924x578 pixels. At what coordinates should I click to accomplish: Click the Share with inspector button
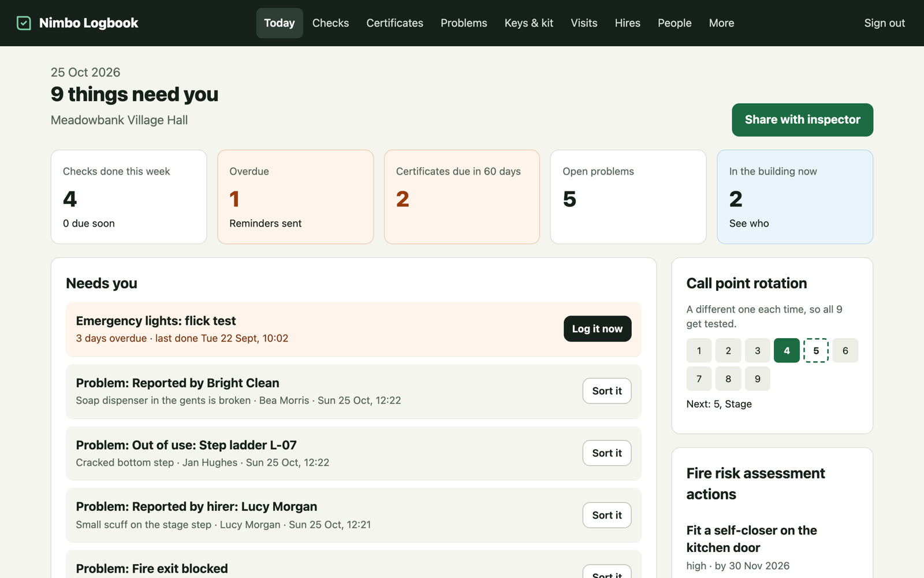click(802, 120)
